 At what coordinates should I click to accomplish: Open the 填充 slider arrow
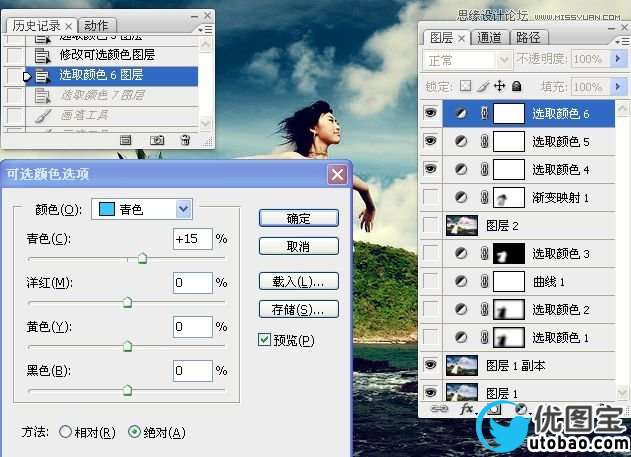pos(619,86)
